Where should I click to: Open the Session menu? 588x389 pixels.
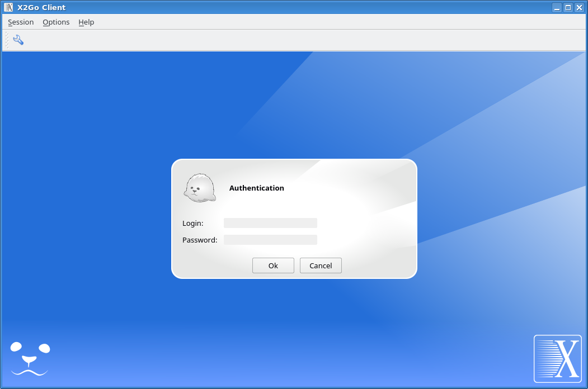[x=21, y=22]
